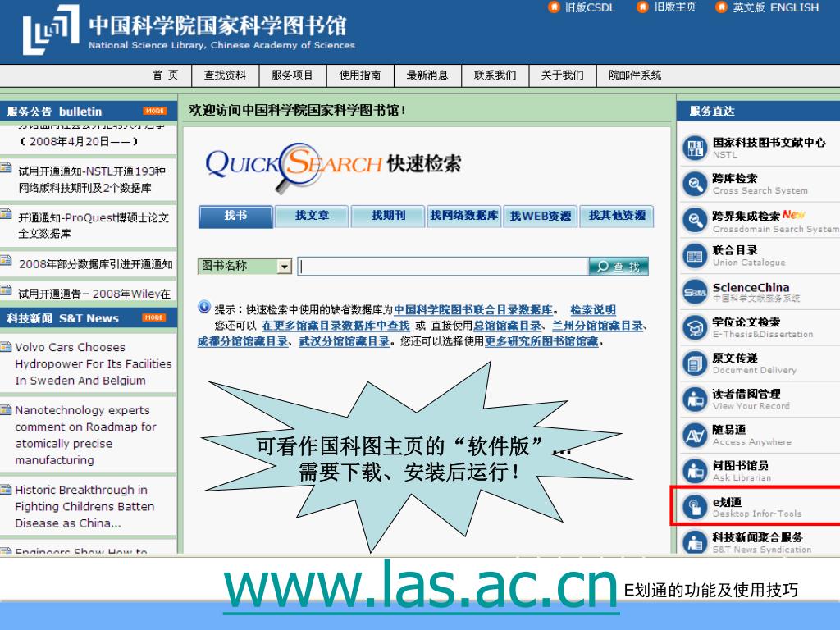
Task: Click the library logo in header
Action: [51, 30]
